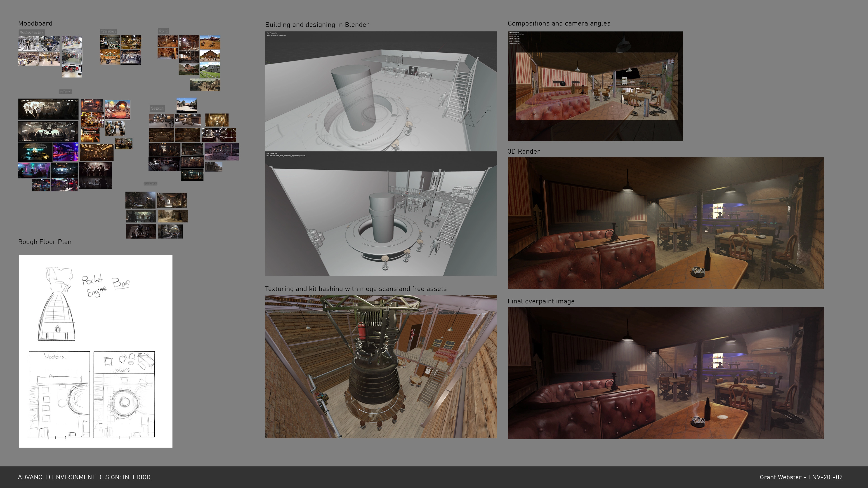Screen dimensions: 868x488
Task: Open the 3D Render image
Action: point(665,223)
